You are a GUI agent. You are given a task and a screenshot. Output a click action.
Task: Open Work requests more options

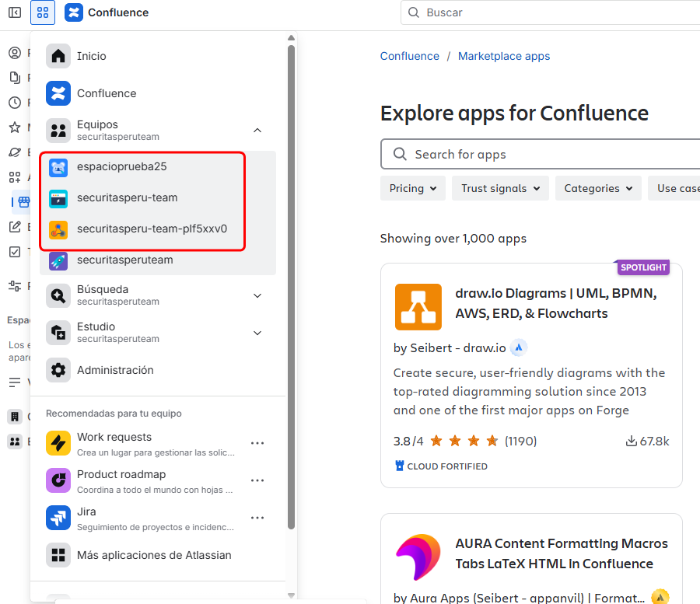(x=257, y=443)
